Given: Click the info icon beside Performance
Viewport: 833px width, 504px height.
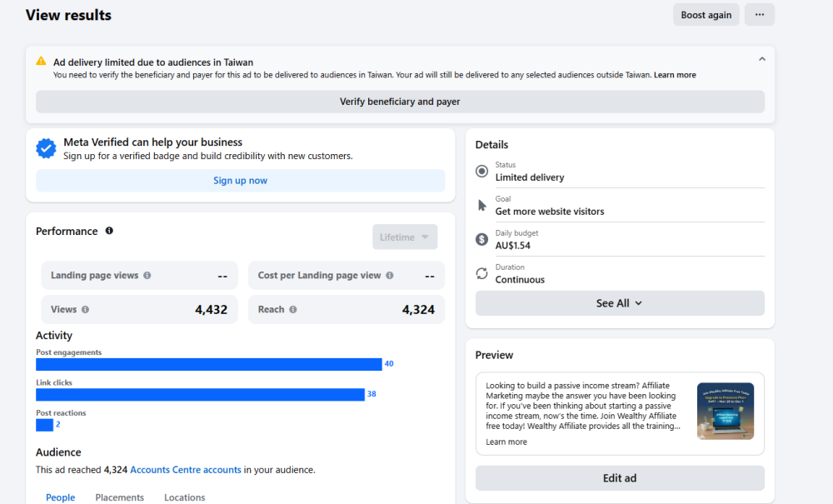Looking at the screenshot, I should click(109, 231).
